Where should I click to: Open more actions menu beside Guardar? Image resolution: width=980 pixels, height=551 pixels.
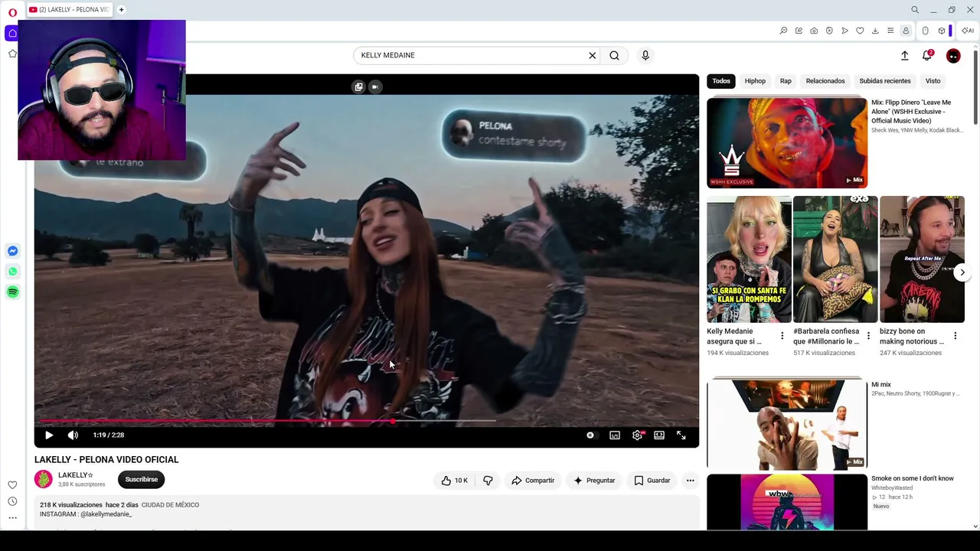tap(690, 480)
